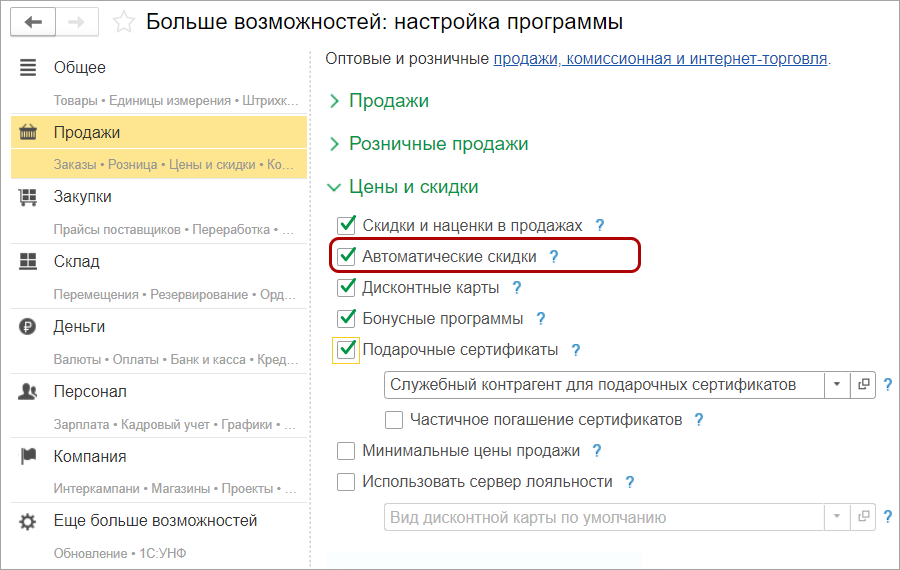Show help for Бонусные программы
The image size is (900, 570).
pos(541,319)
